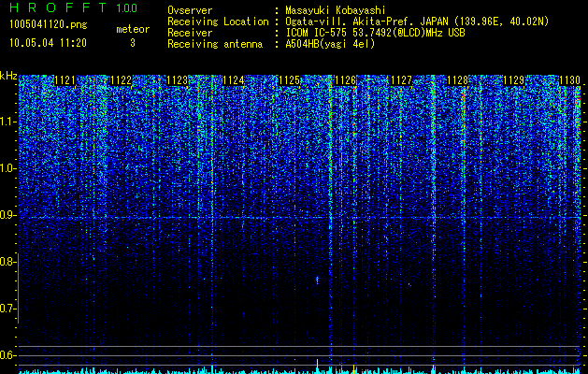The width and height of the screenshot is (588, 374).
Task: Click the 0.6 kHz axis label
Action: (7, 355)
